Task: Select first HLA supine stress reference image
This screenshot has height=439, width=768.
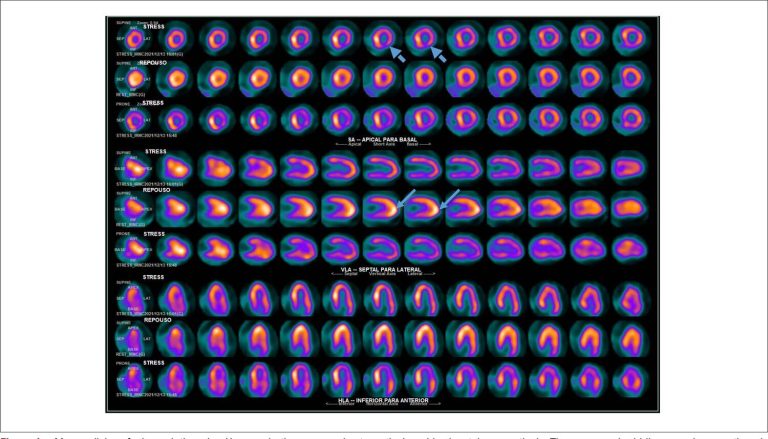Action: (x=133, y=296)
